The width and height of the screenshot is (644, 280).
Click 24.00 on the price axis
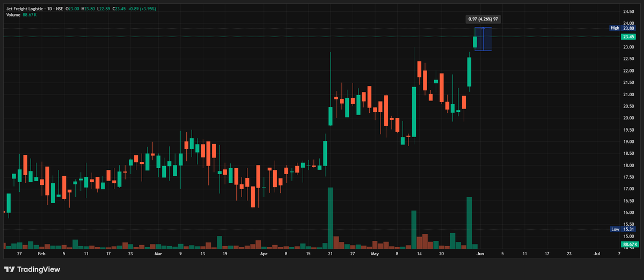[x=629, y=23]
